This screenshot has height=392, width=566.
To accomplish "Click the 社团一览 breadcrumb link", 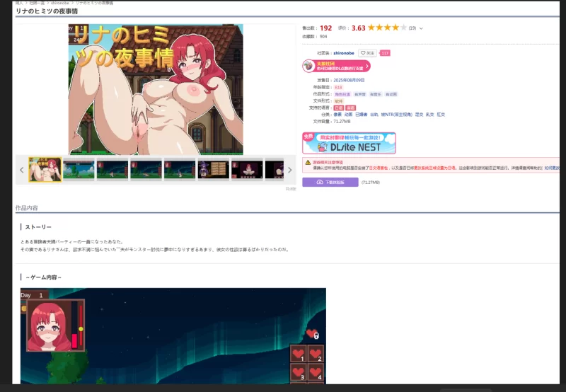I will 36,3.
